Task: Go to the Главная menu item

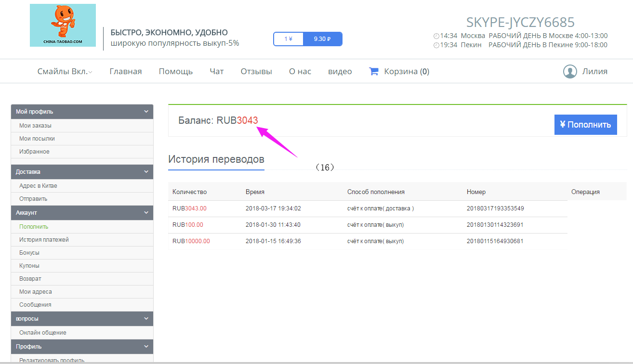Action: [126, 71]
